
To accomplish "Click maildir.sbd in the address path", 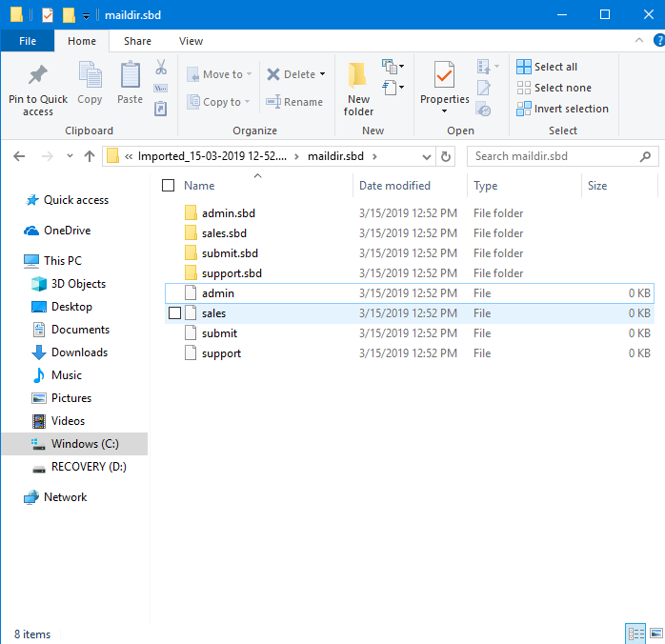I will click(335, 156).
